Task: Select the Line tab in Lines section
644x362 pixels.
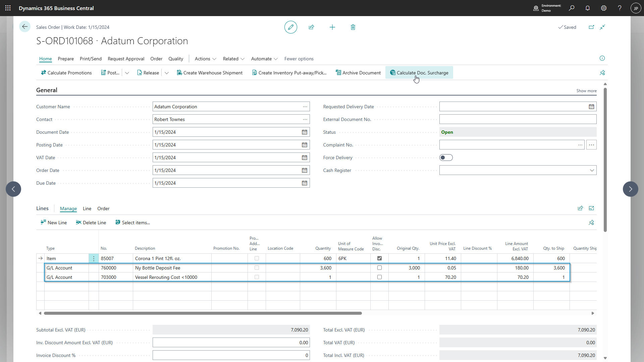Action: [x=87, y=208]
